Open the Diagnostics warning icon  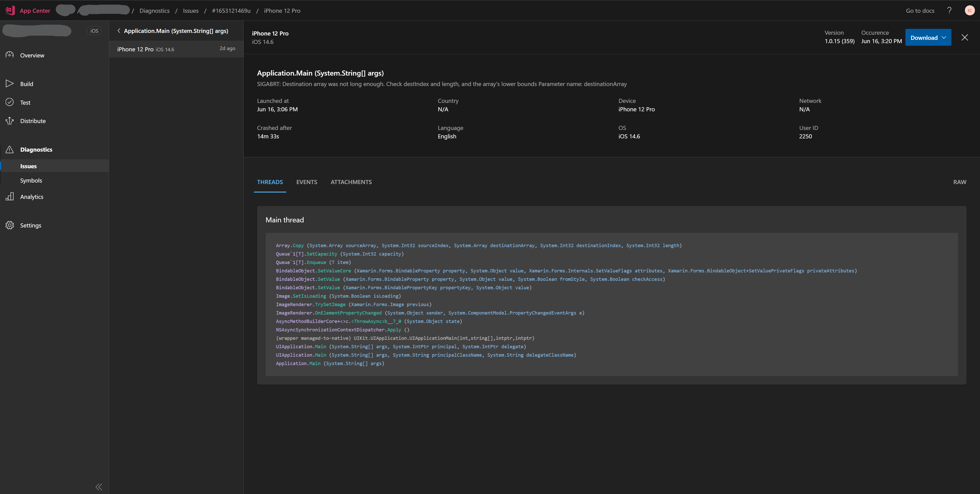click(x=10, y=149)
